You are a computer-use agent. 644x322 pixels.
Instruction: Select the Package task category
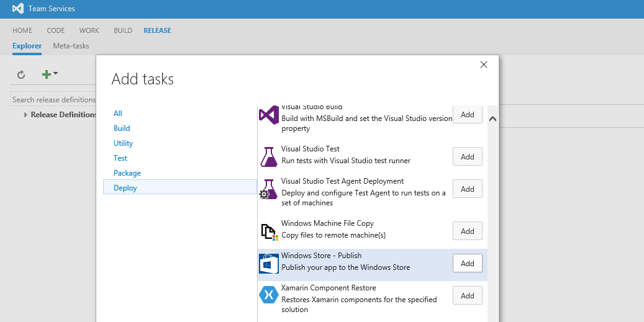(x=127, y=173)
